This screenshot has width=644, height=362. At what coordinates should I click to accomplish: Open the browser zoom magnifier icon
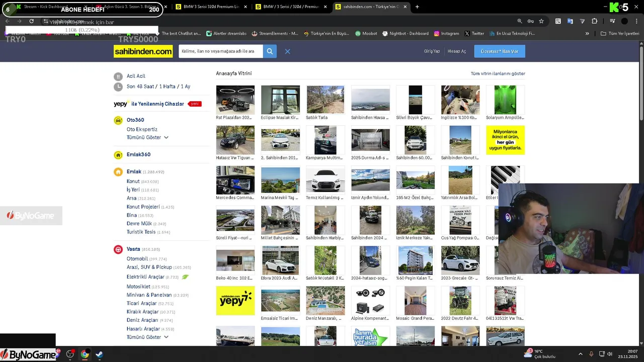point(520,21)
